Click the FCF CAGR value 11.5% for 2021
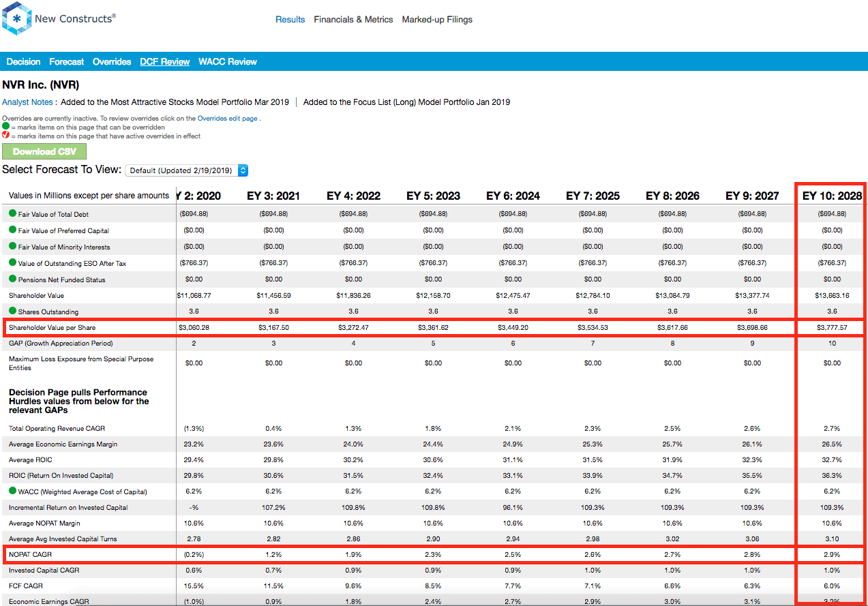 pos(273,586)
